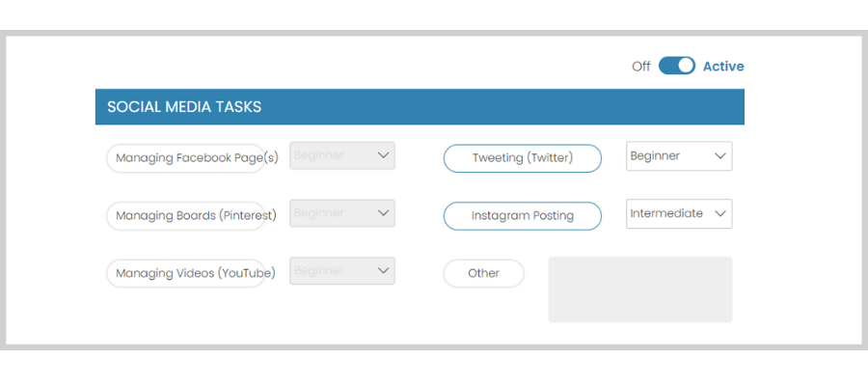868x386 pixels.
Task: Select the Managing Facebook Page(s) task
Action: [x=186, y=158]
